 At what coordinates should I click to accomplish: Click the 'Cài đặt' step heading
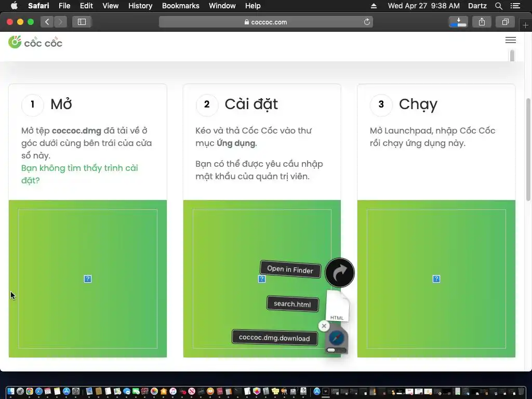(x=251, y=104)
